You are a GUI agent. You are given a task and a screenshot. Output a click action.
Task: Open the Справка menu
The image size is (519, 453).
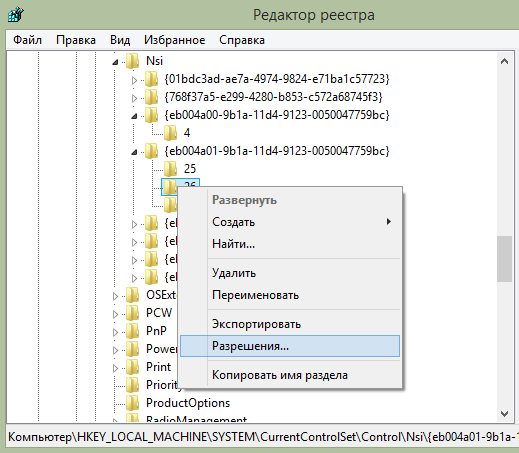tap(242, 40)
